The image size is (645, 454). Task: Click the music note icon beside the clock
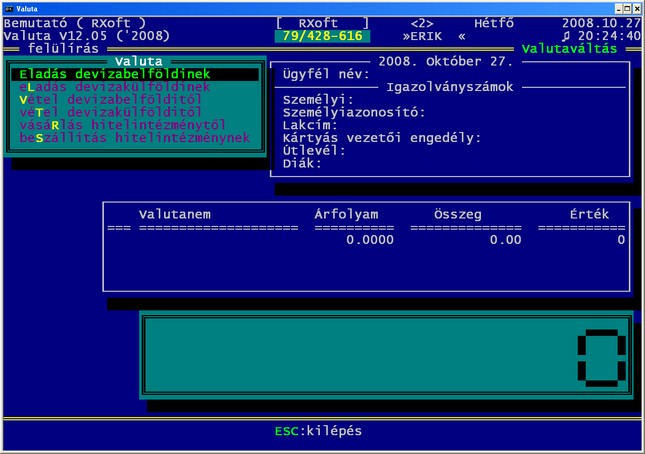568,36
